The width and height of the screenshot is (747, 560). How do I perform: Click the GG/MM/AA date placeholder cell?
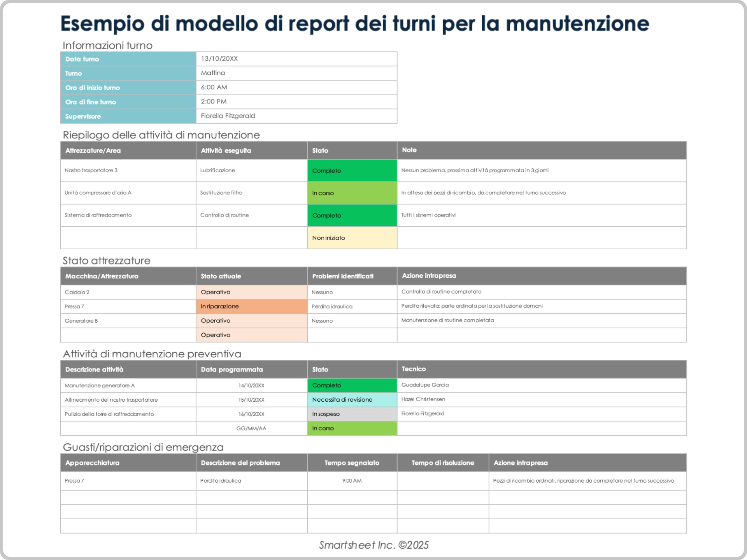251,428
